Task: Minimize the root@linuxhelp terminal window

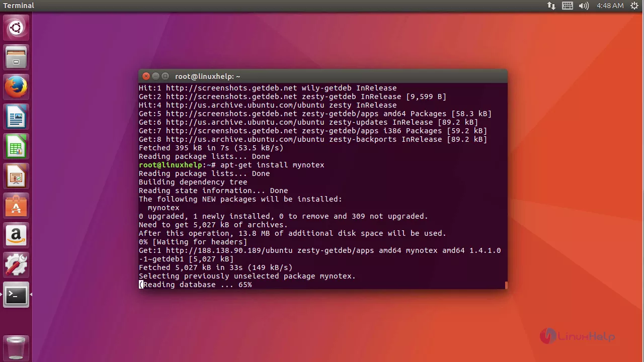Action: 155,76
